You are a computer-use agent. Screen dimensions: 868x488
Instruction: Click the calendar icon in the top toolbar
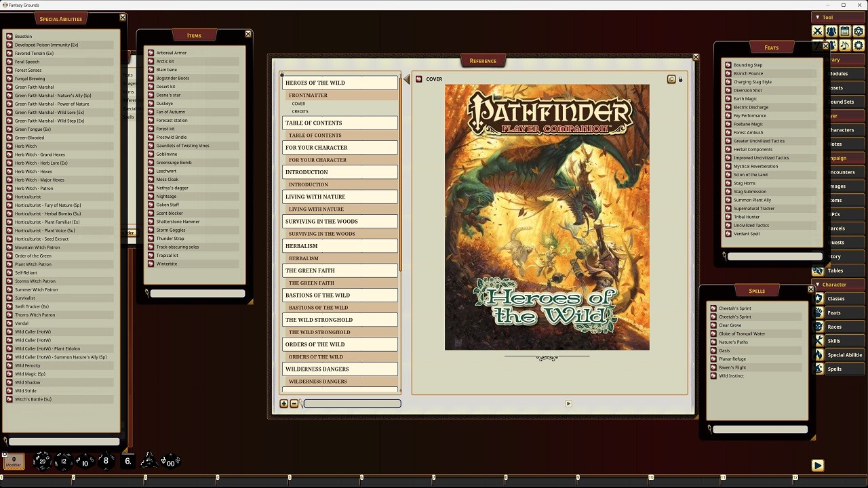(845, 31)
